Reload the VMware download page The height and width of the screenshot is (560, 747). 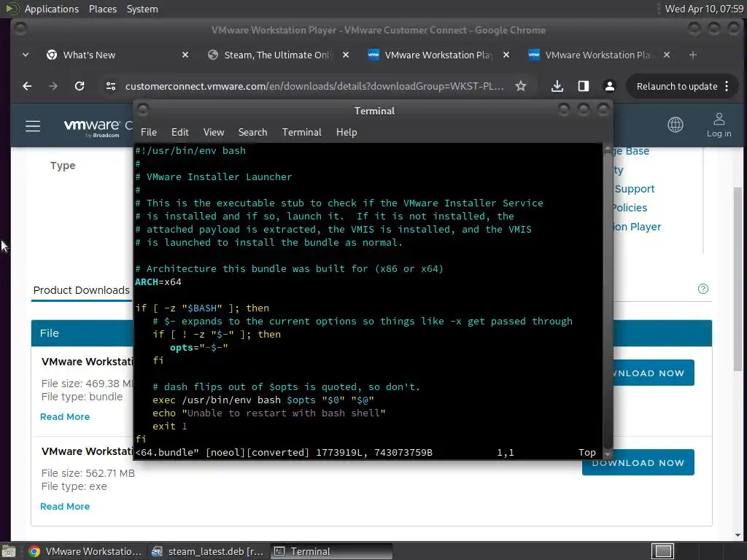pos(80,86)
